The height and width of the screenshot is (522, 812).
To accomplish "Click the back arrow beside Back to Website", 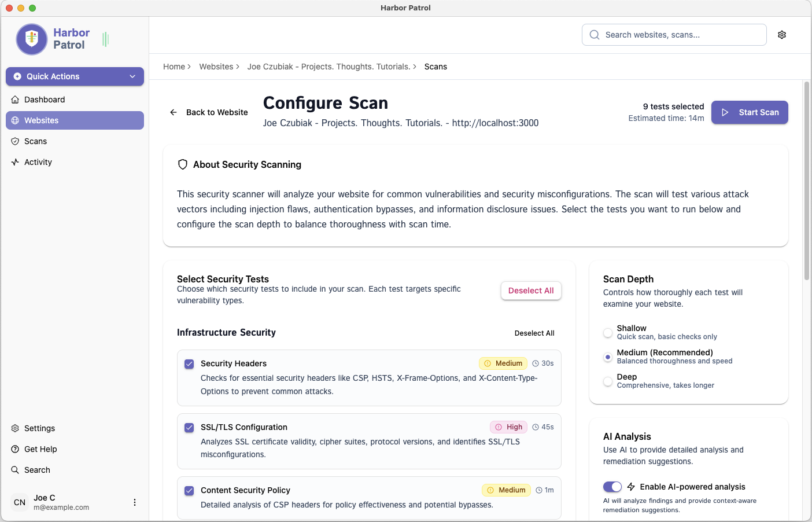I will click(x=173, y=112).
